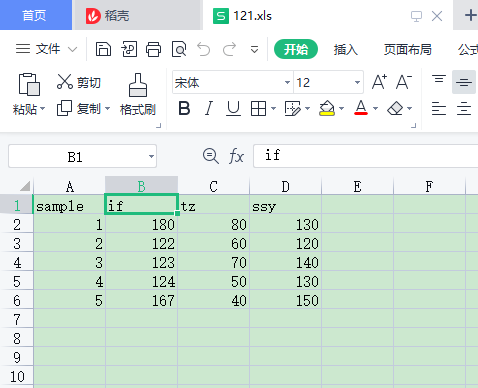This screenshot has width=478, height=388.
Task: Apply red font color
Action: click(361, 108)
